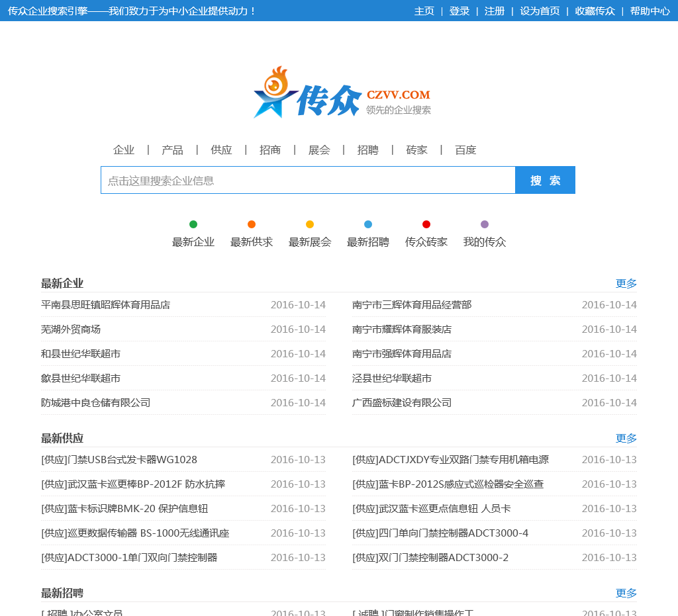Select the 砖家 search tab

point(417,150)
